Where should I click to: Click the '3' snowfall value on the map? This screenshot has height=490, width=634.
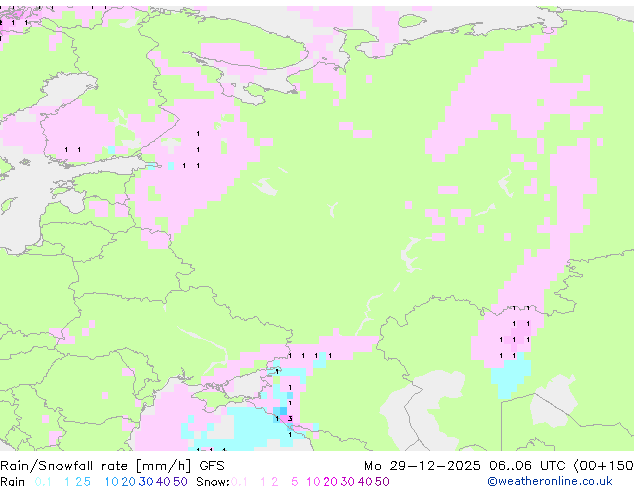[290, 419]
